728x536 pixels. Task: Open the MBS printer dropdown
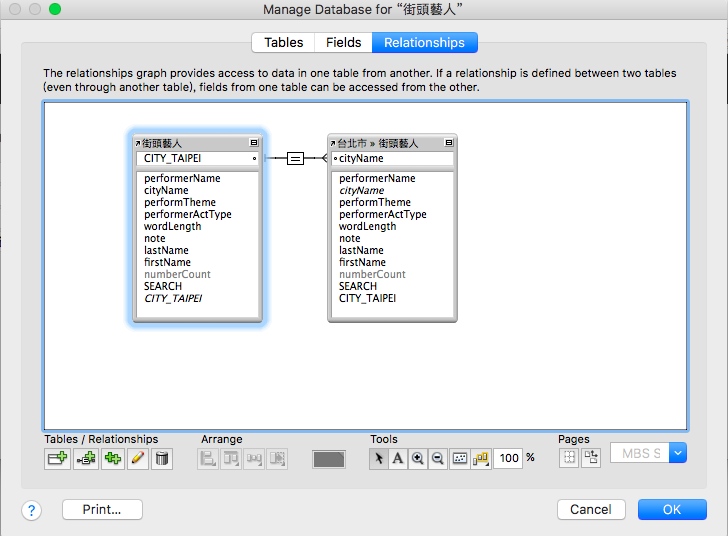pos(678,453)
